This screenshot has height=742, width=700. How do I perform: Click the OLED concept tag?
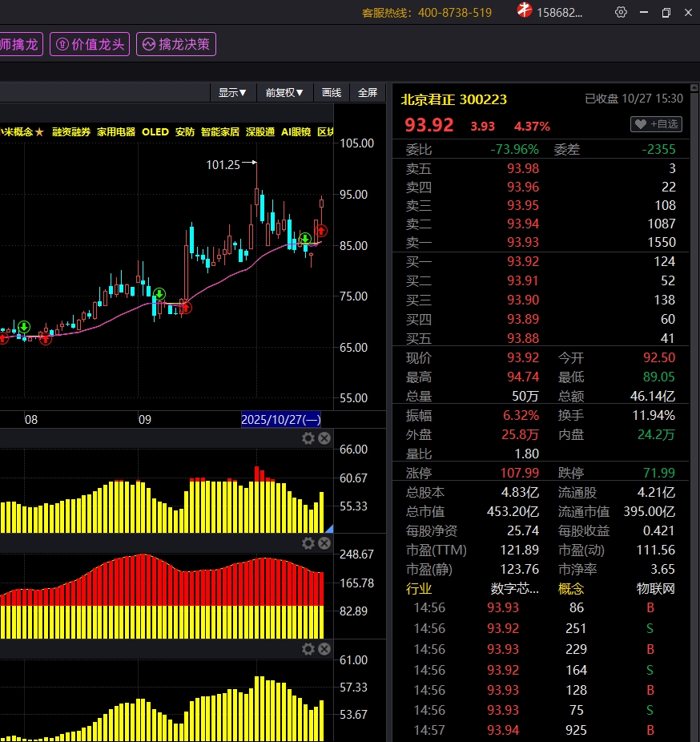155,132
